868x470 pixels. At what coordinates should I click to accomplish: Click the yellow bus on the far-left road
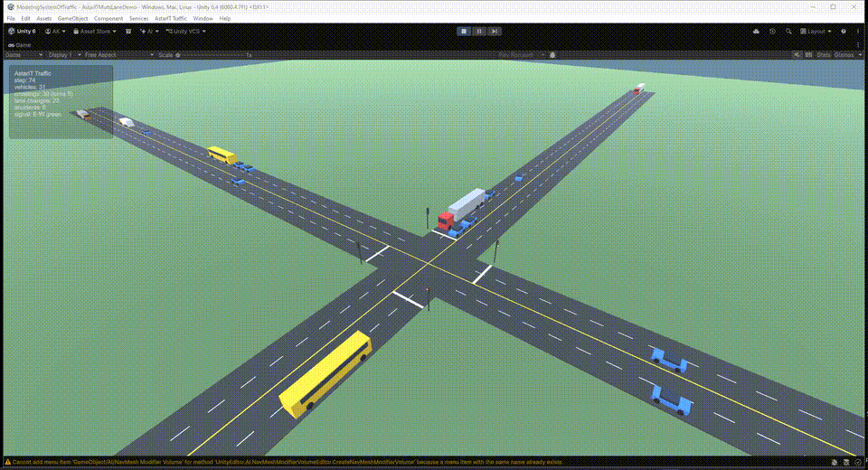click(x=222, y=155)
